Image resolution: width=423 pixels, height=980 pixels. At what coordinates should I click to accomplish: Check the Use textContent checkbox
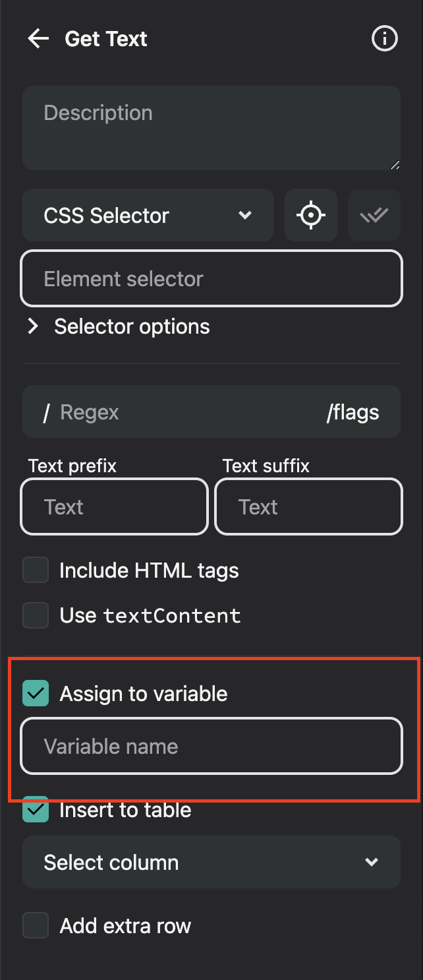pos(36,615)
